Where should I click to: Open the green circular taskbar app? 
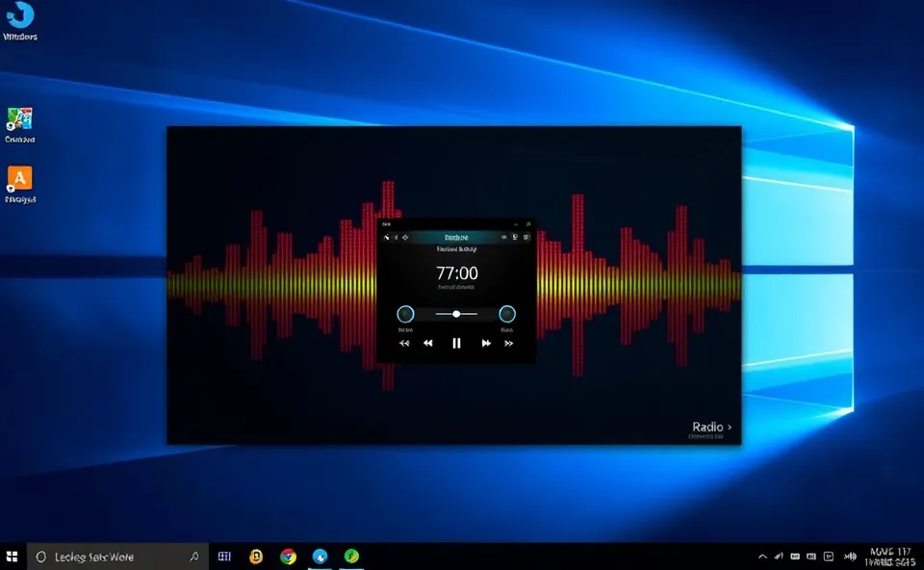point(352,557)
